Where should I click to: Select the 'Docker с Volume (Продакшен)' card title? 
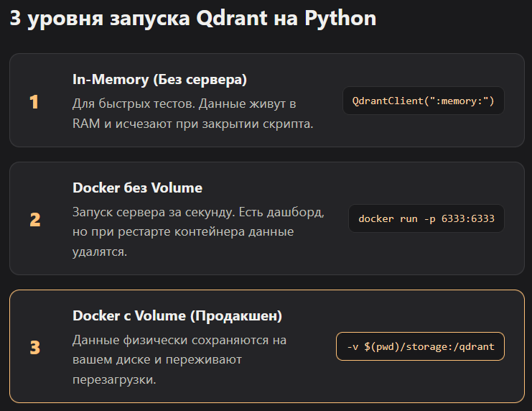(x=177, y=316)
